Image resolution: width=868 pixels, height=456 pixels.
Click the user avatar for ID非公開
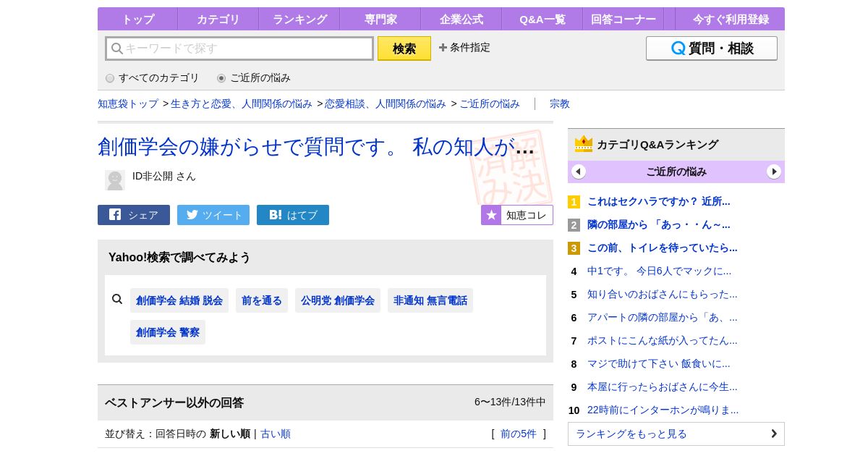tap(115, 180)
